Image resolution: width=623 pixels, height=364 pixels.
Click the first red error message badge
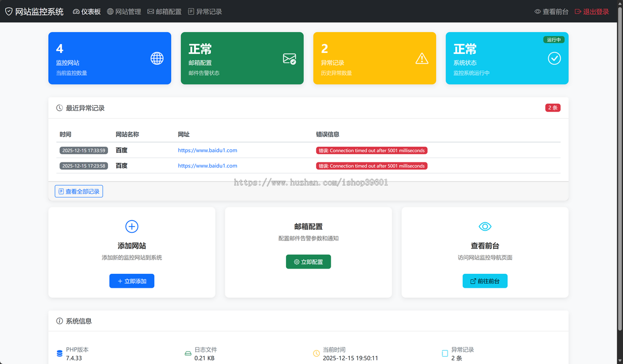pos(372,150)
